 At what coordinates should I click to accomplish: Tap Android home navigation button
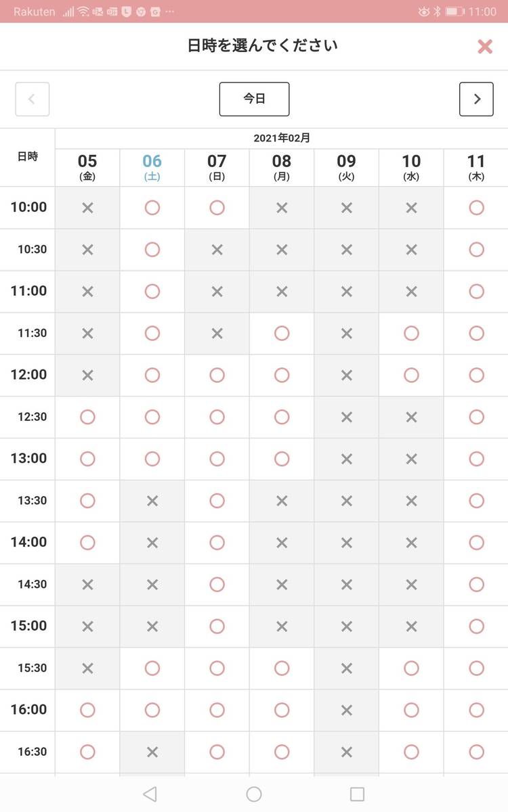coord(254,794)
